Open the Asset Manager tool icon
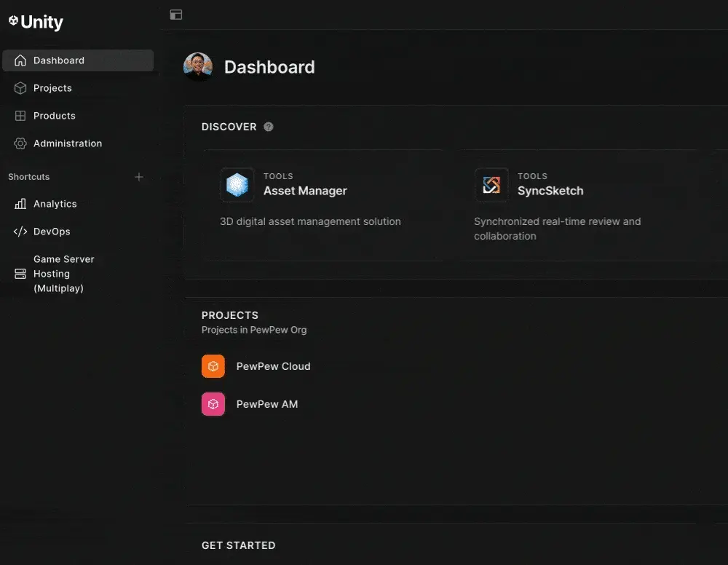 pos(236,185)
